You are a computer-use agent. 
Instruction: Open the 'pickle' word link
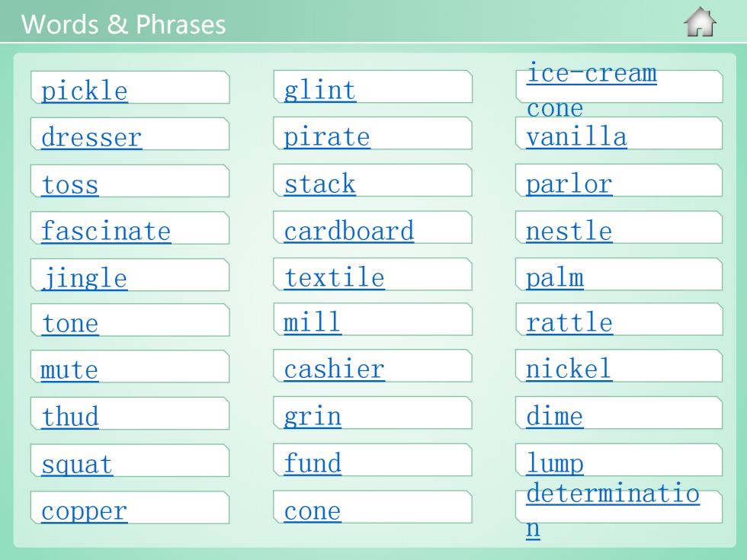coord(85,90)
